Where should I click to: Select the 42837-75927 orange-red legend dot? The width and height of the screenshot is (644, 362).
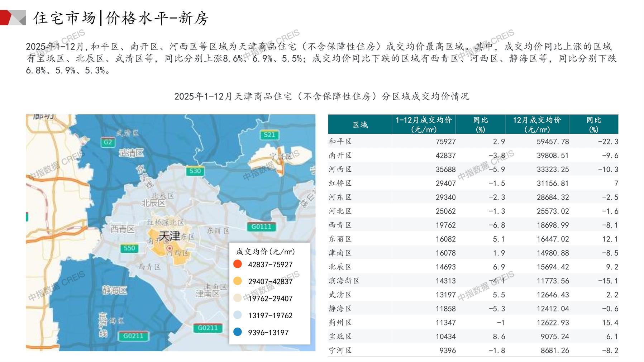click(x=237, y=264)
